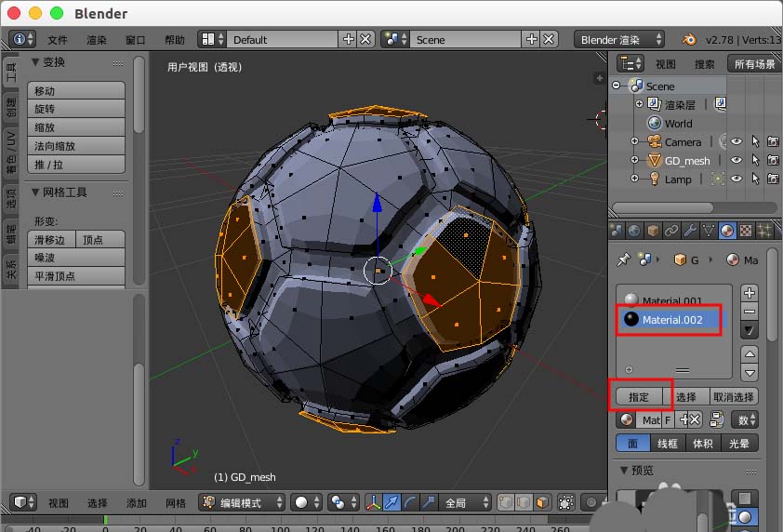The height and width of the screenshot is (532, 783).
Task: Open the Material properties tab icon
Action: [727, 231]
